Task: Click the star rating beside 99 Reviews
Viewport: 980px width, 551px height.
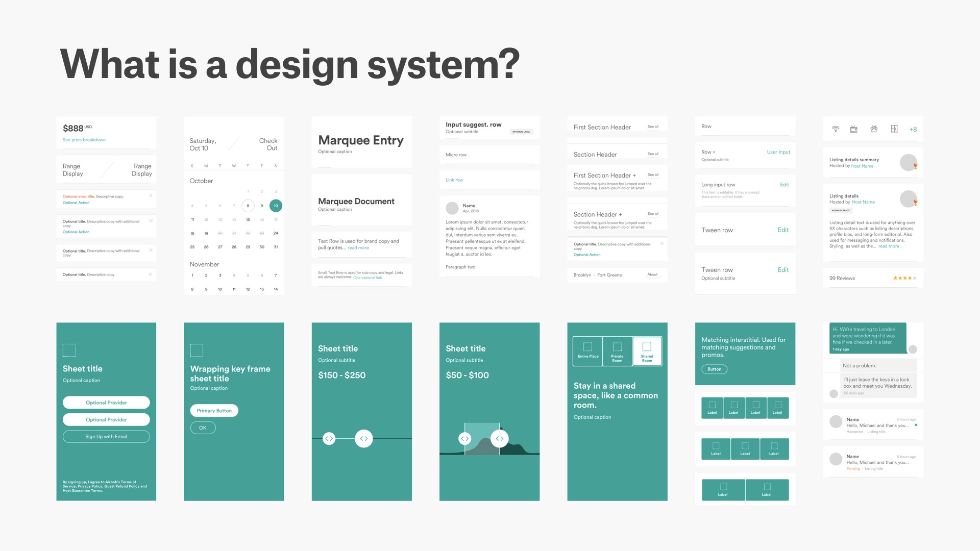Action: click(x=905, y=278)
